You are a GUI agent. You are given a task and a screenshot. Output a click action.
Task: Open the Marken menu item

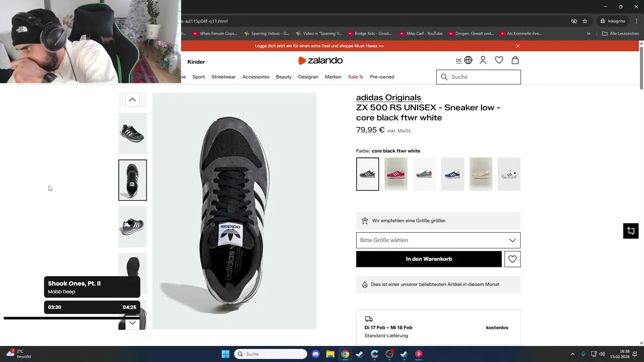pos(333,77)
